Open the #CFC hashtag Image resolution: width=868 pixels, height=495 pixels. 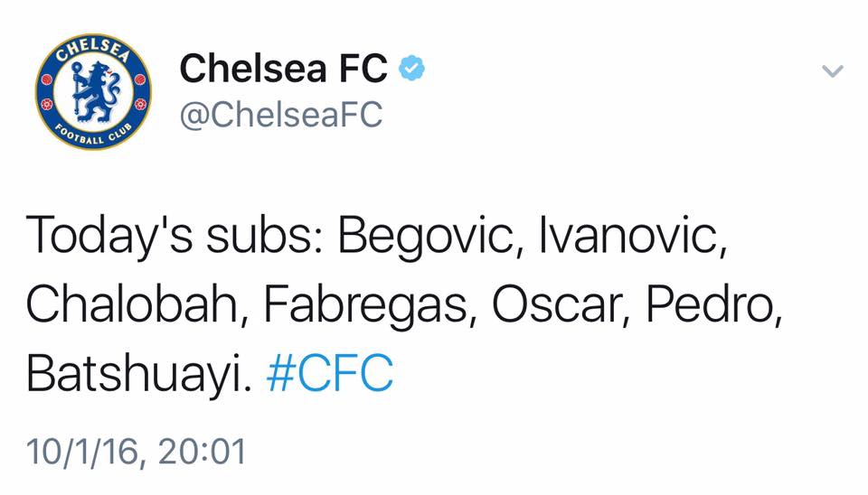(330, 374)
